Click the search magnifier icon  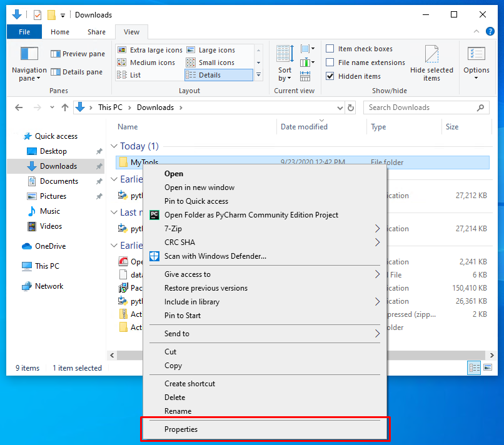coord(480,107)
